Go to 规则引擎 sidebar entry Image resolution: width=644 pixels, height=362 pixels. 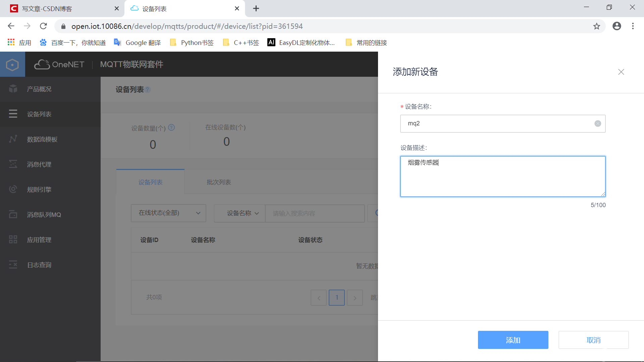click(39, 190)
